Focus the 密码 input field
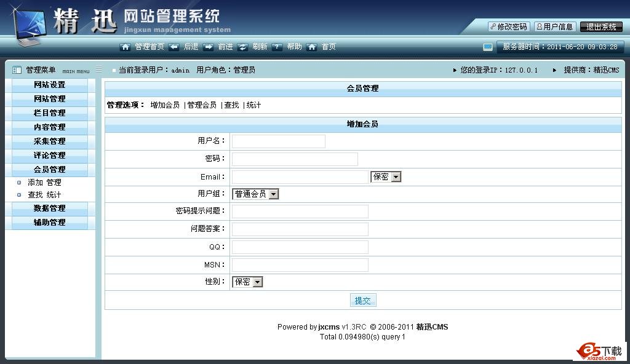Viewport: 630px width, 364px height. point(295,159)
